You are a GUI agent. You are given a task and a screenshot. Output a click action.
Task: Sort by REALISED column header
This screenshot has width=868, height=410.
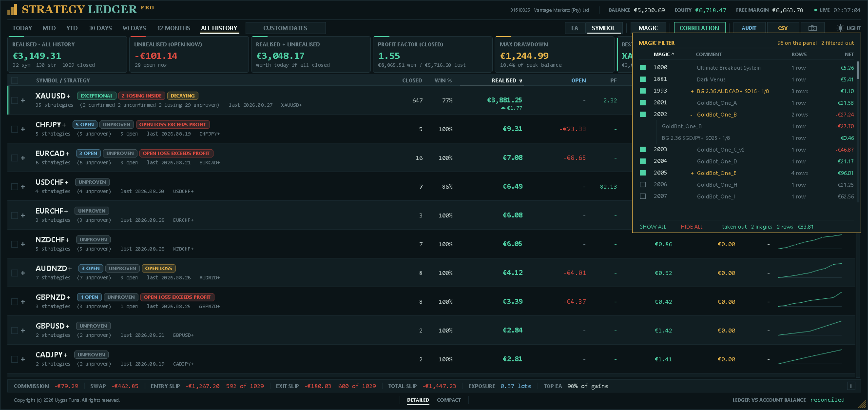click(x=507, y=80)
